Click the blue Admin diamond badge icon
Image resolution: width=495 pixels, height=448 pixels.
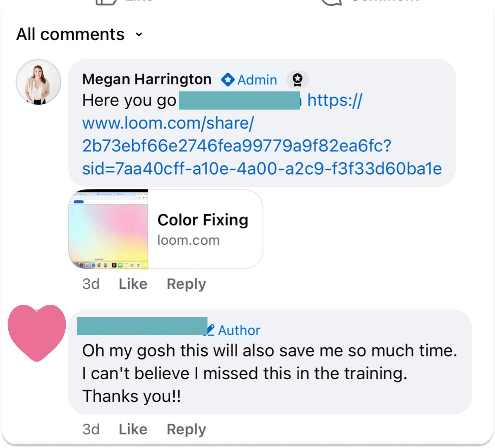pos(228,80)
